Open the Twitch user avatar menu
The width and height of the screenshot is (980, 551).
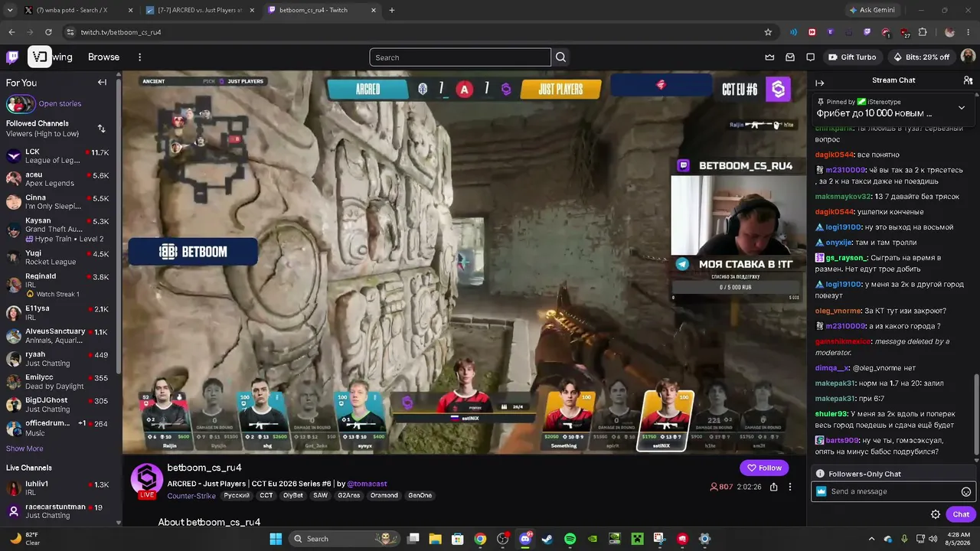pyautogui.click(x=968, y=57)
